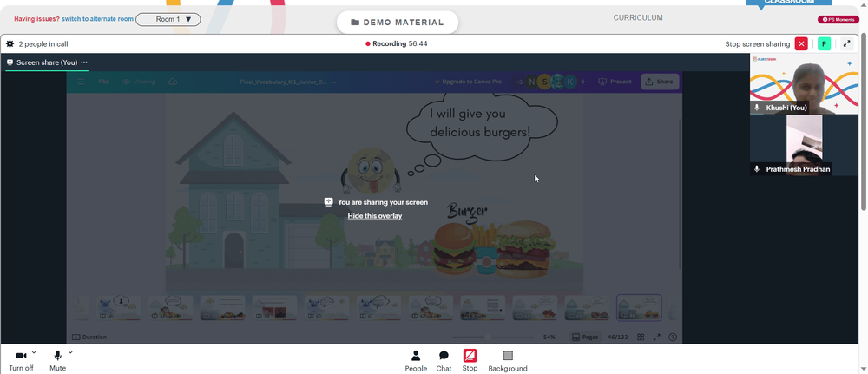Click collaborator avatar S

[544, 82]
